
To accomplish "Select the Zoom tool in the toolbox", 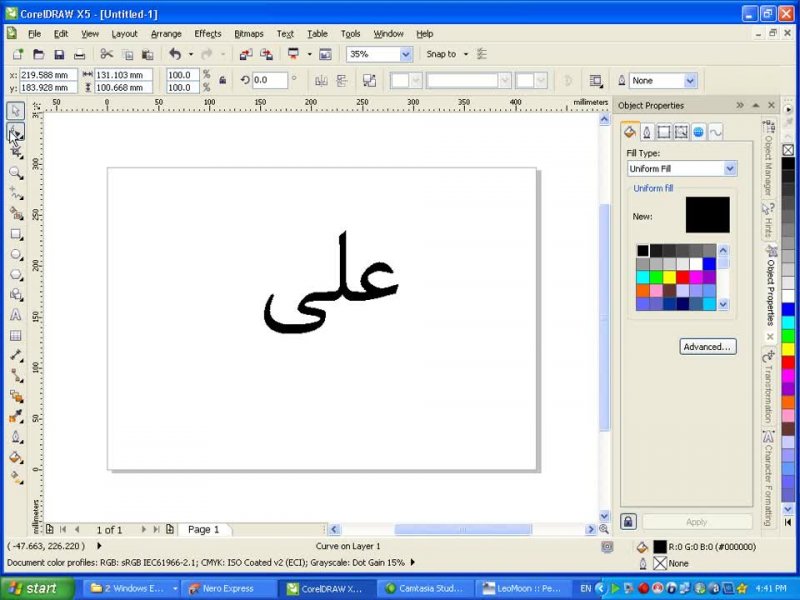I will (x=16, y=172).
